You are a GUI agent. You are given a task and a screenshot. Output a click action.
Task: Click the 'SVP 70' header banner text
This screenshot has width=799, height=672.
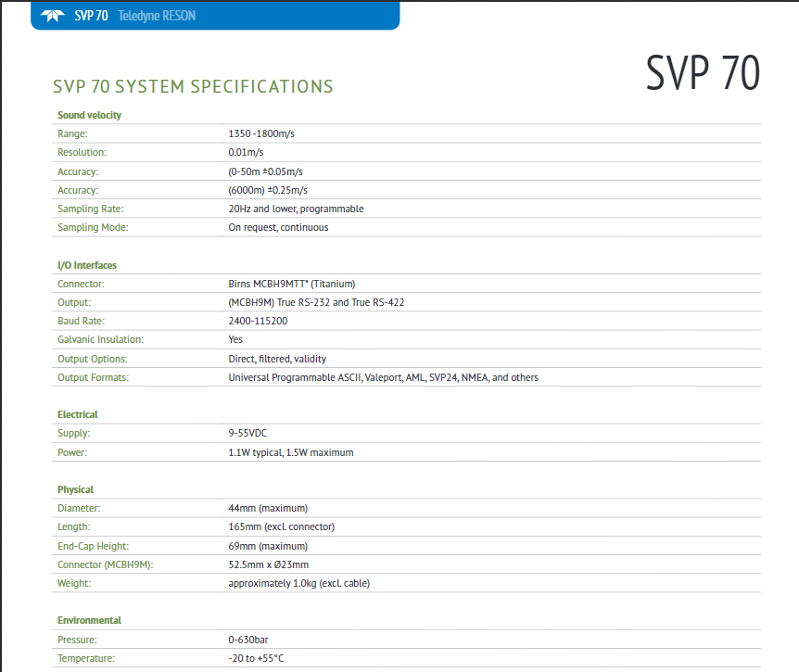[91, 16]
